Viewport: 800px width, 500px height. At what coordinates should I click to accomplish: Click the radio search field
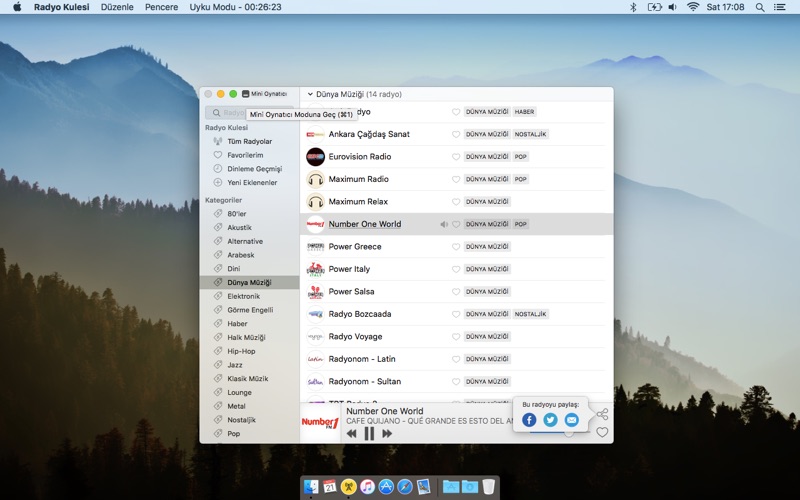coord(228,113)
